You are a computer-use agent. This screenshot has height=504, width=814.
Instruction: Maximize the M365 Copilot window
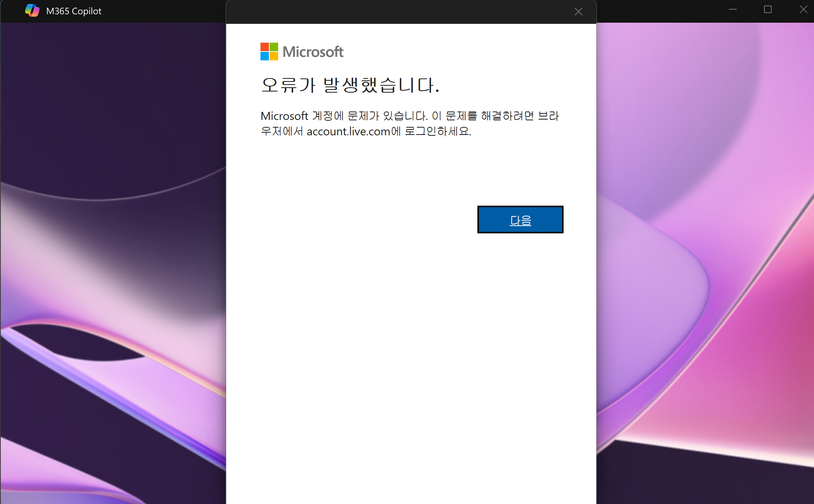(768, 9)
